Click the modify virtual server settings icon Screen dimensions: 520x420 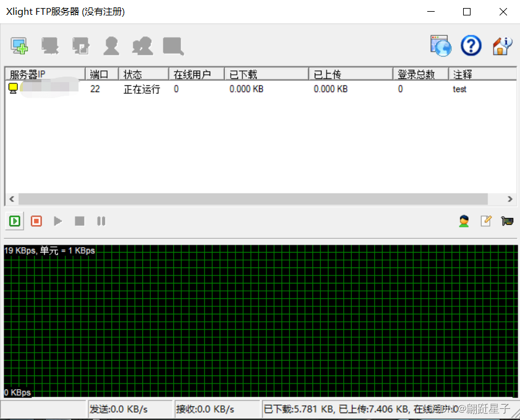[81, 46]
